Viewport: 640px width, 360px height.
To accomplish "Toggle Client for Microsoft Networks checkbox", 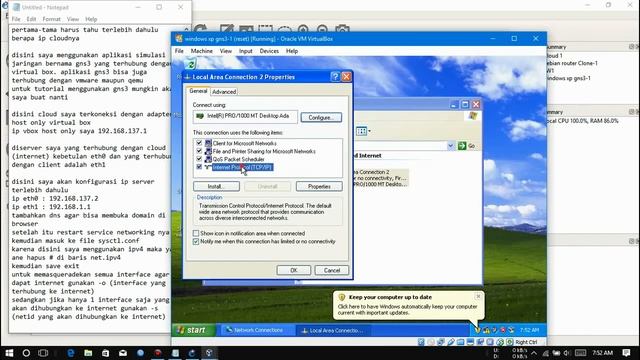I will (199, 143).
